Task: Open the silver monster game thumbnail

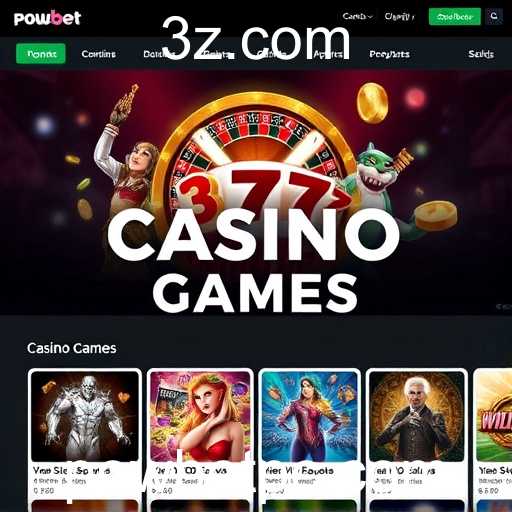Action: [85, 417]
